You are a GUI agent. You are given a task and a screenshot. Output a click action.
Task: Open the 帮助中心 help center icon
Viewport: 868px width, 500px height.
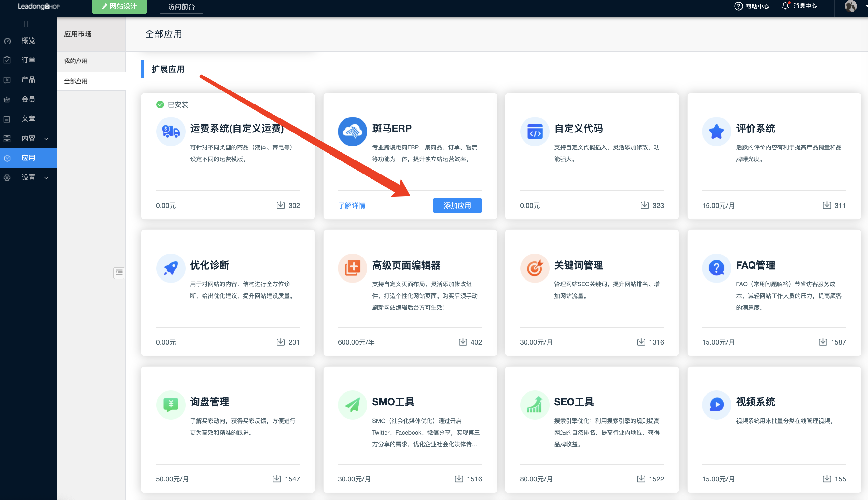pyautogui.click(x=738, y=6)
